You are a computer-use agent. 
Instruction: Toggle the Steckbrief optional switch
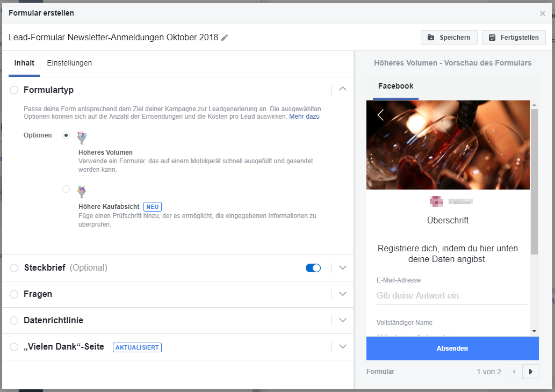(313, 268)
